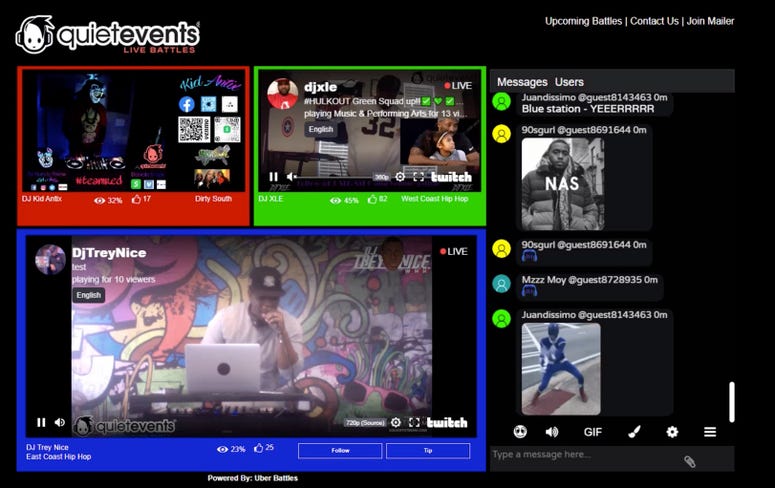Open the emoji picker in chat
Image resolution: width=775 pixels, height=488 pixels.
click(x=520, y=432)
